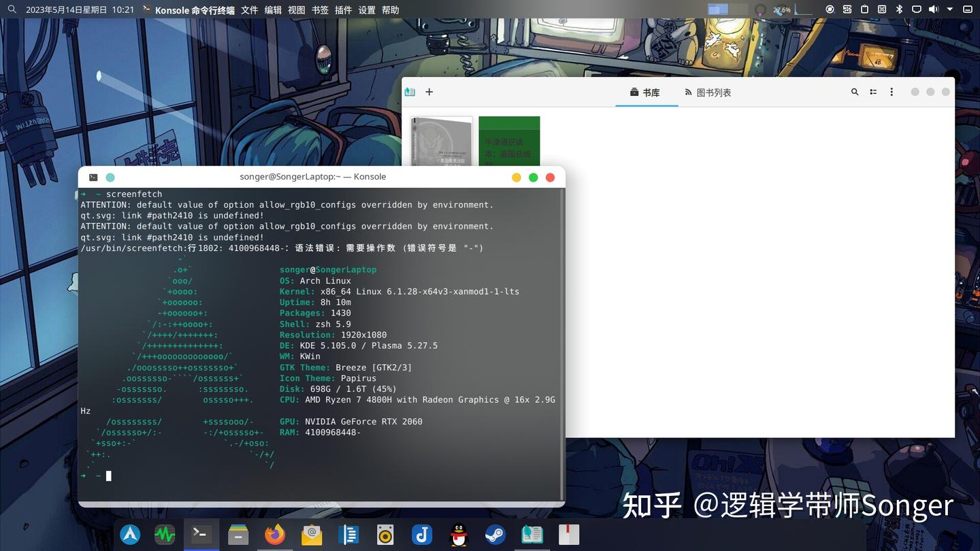Select the 书库 tab in the library
980x551 pixels.
coord(645,93)
